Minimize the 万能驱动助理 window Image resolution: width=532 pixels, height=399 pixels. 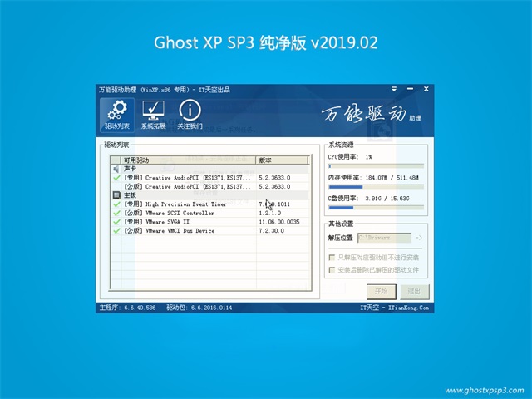(x=410, y=89)
